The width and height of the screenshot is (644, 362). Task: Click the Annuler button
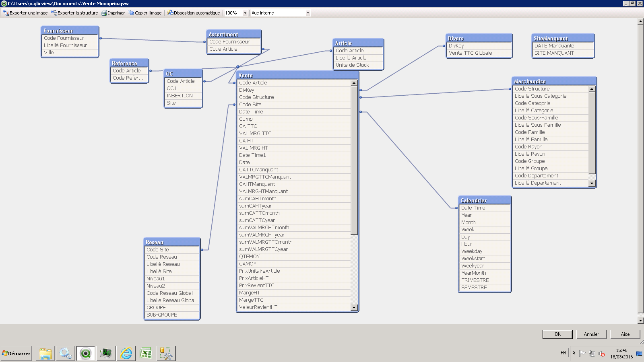coord(591,334)
